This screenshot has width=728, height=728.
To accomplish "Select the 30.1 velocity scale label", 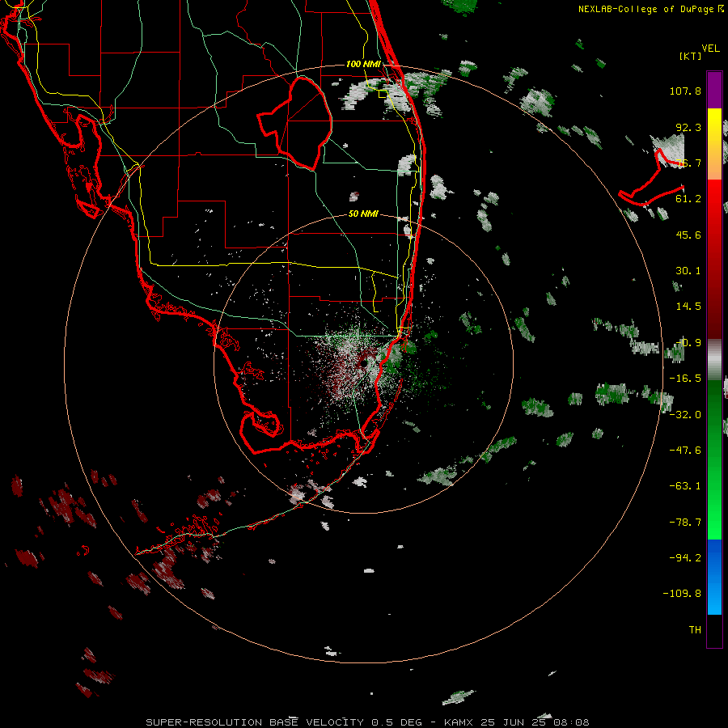I will 688,271.
